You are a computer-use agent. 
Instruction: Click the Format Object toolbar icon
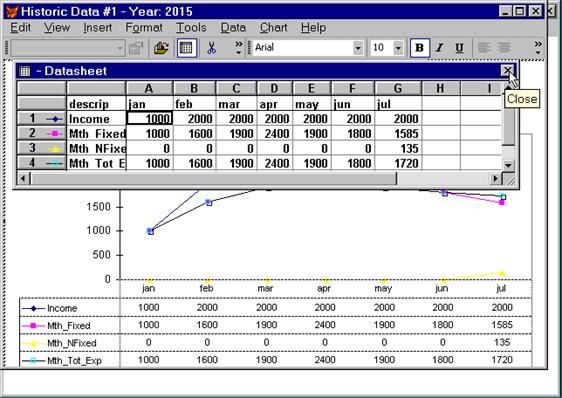(x=136, y=48)
